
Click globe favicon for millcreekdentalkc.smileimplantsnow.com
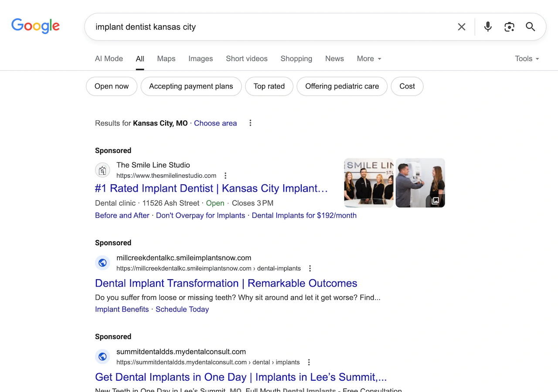click(x=102, y=263)
